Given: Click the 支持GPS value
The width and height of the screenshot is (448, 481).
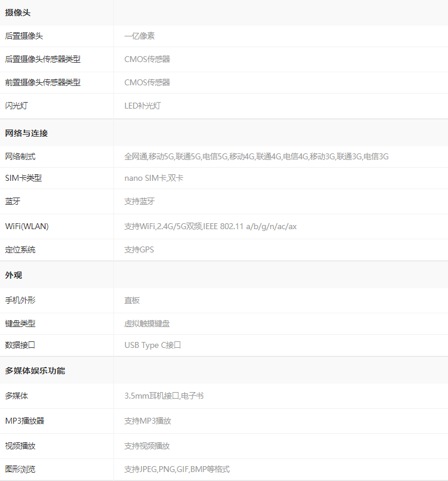Looking at the screenshot, I should [x=139, y=249].
